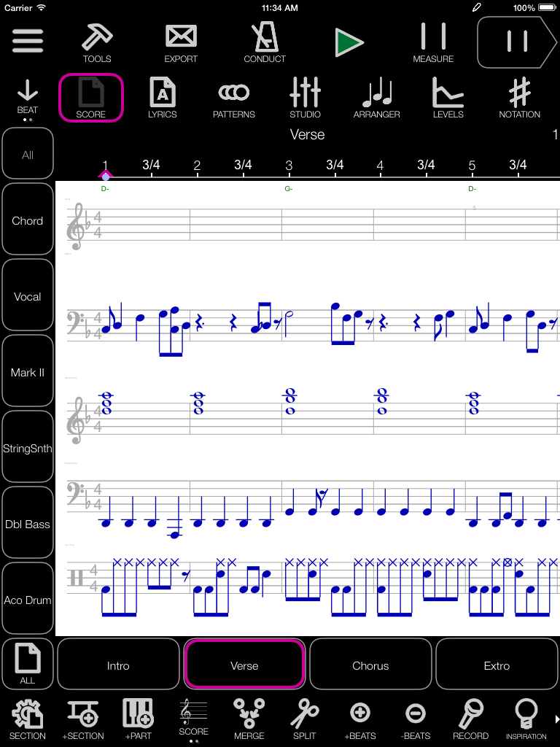The image size is (560, 747).
Task: Switch to the Extro section
Action: [x=497, y=664]
